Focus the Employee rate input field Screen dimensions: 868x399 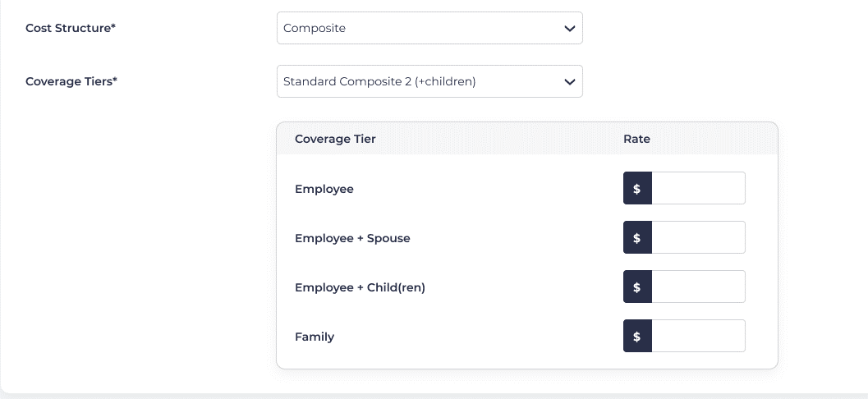[x=698, y=188]
